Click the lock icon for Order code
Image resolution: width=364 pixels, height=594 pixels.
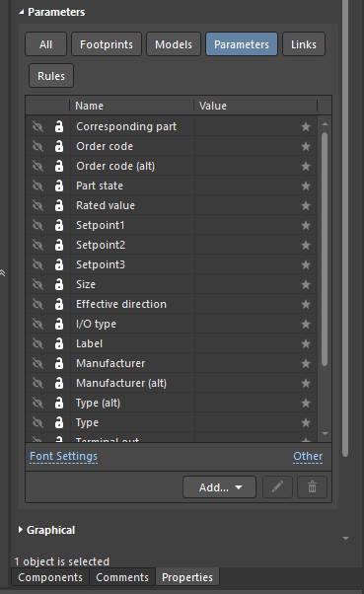pos(59,146)
